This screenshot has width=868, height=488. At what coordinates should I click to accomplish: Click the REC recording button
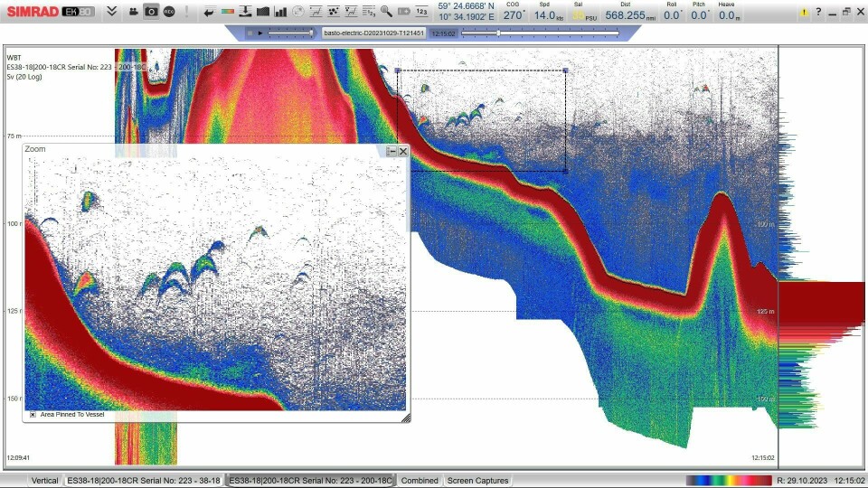(x=169, y=12)
